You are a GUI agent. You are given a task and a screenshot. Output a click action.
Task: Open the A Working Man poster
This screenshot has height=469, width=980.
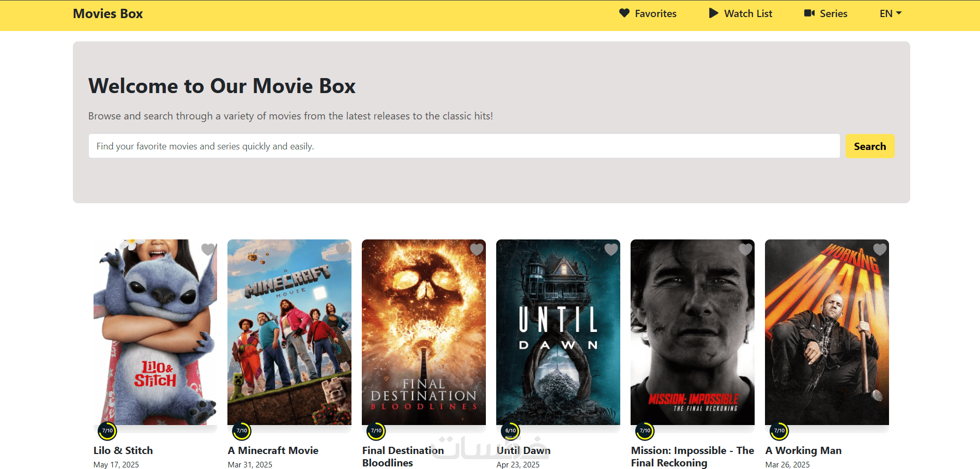(827, 332)
